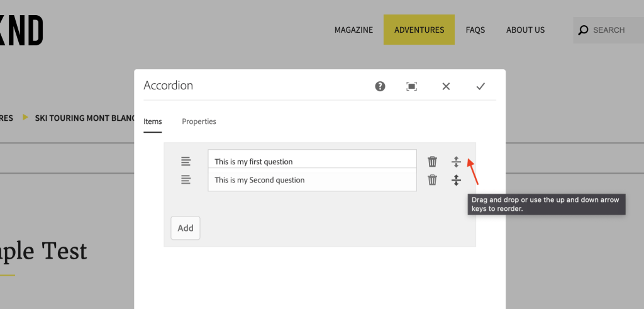
Task: Click the text icon beside first question
Action: [x=186, y=162]
